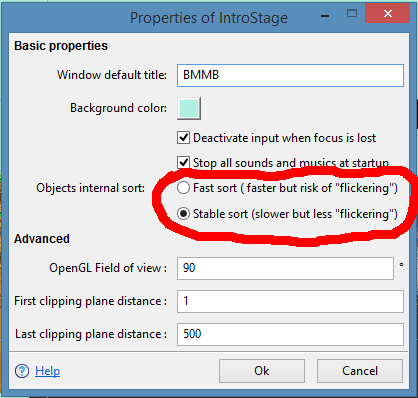The width and height of the screenshot is (418, 398).
Task: Click the Cancel button
Action: (360, 371)
